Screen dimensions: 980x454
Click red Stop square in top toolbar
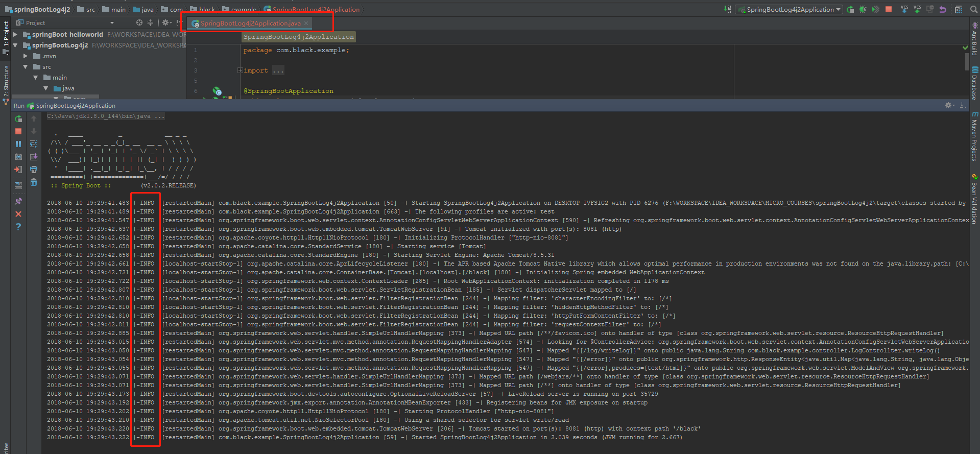click(x=889, y=9)
